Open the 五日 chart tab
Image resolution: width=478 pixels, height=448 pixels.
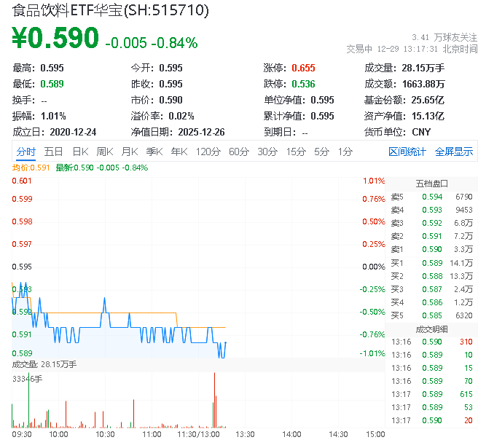53,152
